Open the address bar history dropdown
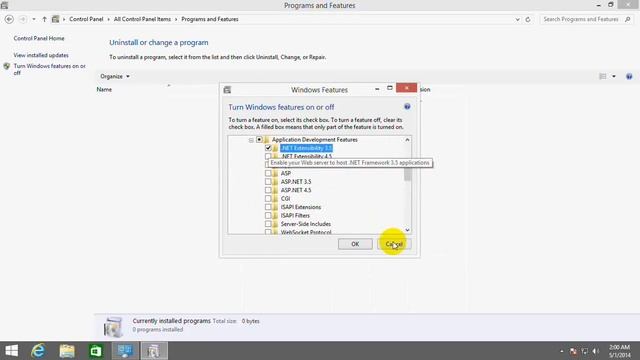This screenshot has width=640, height=360. (518, 19)
